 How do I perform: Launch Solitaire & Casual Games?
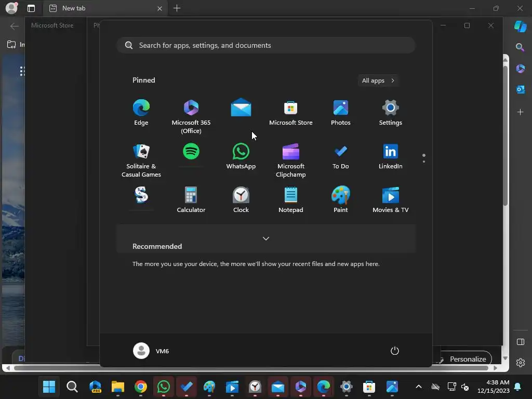[141, 161]
